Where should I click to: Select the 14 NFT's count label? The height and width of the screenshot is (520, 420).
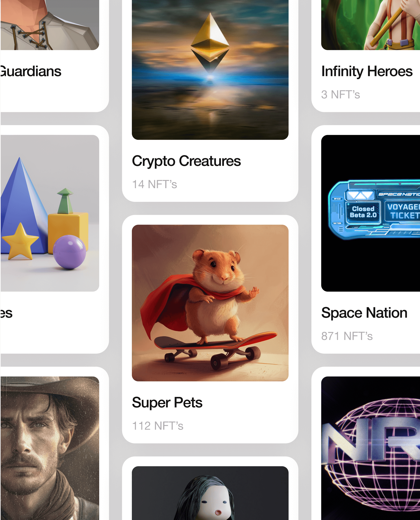tap(155, 184)
